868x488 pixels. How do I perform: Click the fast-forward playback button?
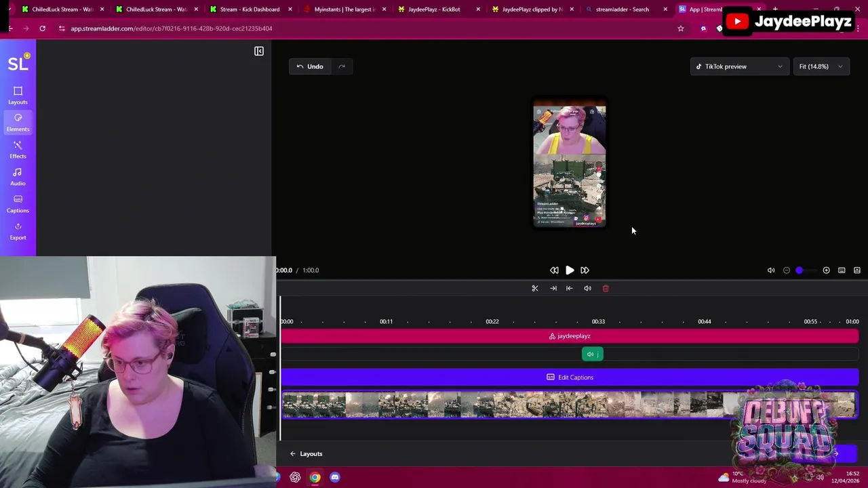click(585, 270)
